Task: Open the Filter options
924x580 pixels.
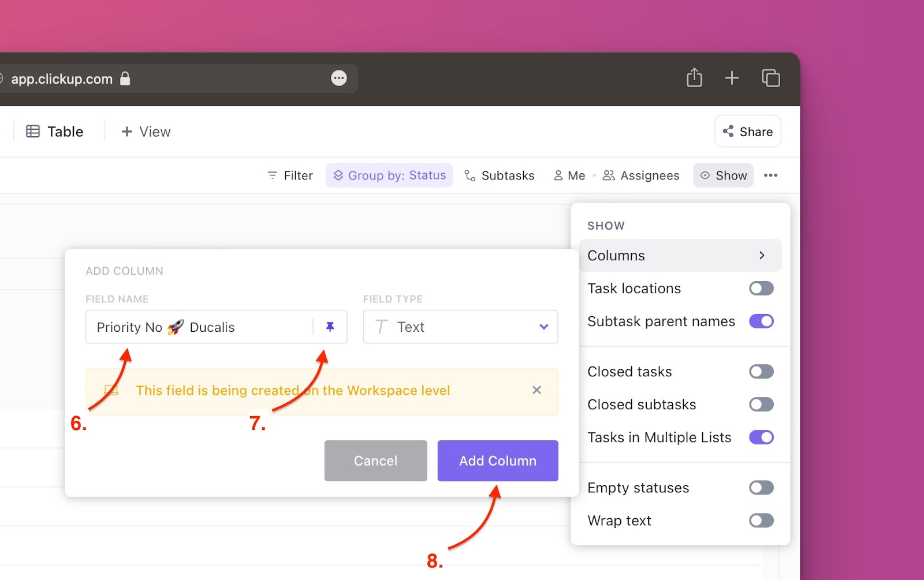Action: (x=289, y=175)
